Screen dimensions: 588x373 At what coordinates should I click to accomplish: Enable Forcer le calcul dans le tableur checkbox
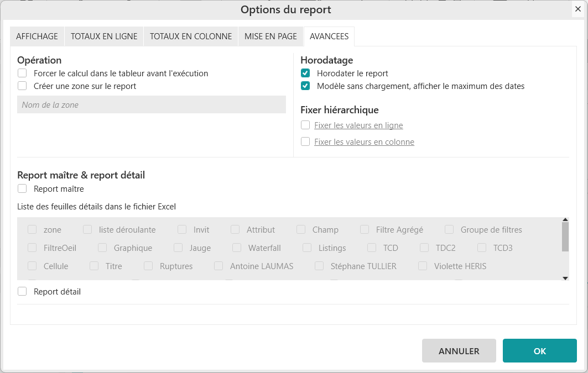pyautogui.click(x=22, y=73)
